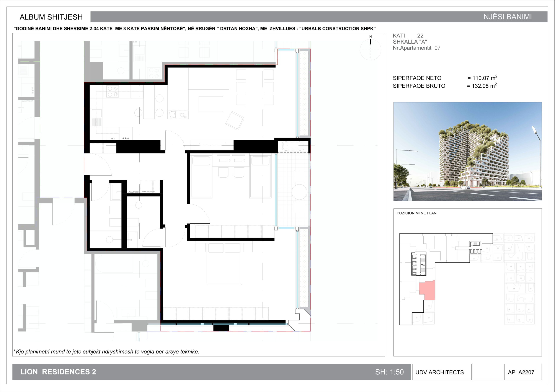Open the building exterior render image

pyautogui.click(x=467, y=152)
